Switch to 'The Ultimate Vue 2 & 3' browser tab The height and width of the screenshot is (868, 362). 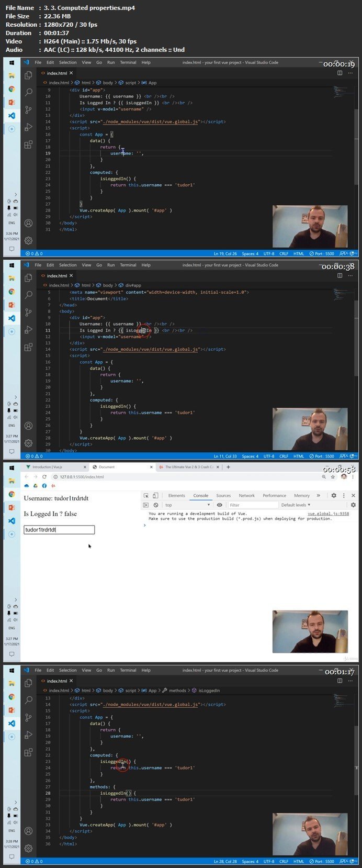[x=189, y=467]
